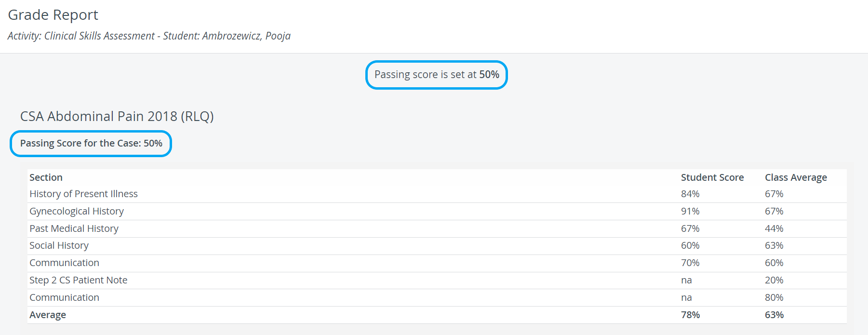Select the Past Medical History row
Viewport: 868px width, 335px height.
click(437, 228)
